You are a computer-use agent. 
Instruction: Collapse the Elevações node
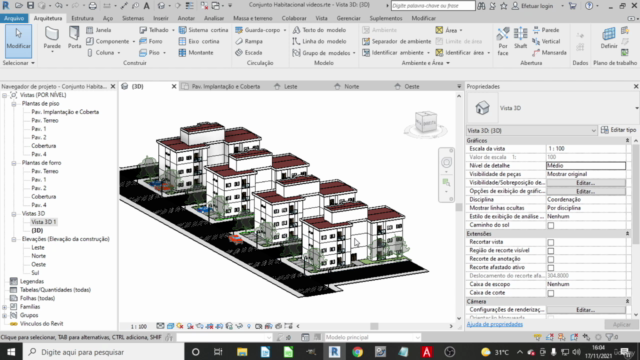14,239
